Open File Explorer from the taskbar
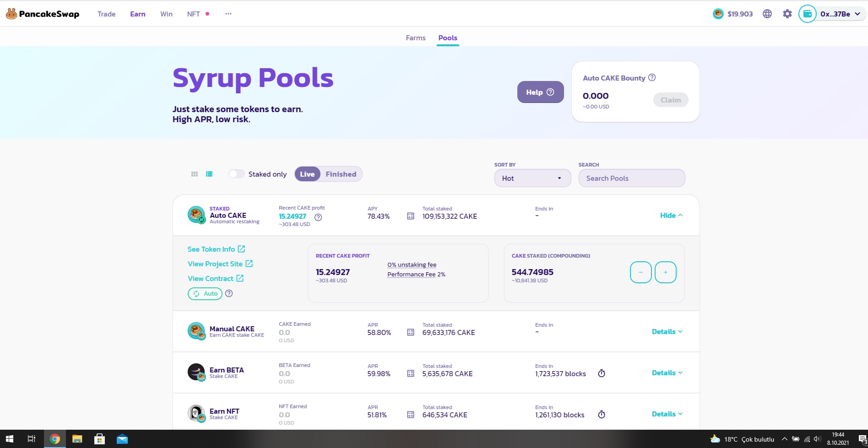Viewport: 868px width, 448px height. [x=77, y=439]
